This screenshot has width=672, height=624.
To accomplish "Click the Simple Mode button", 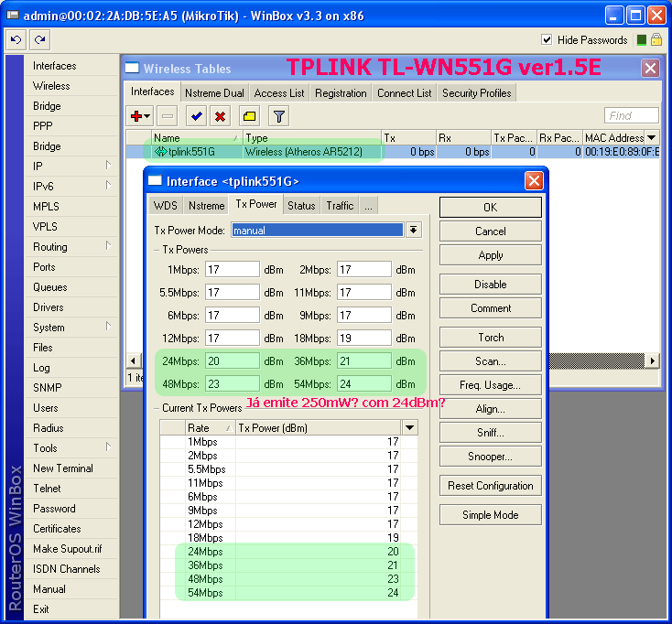I will [x=491, y=515].
